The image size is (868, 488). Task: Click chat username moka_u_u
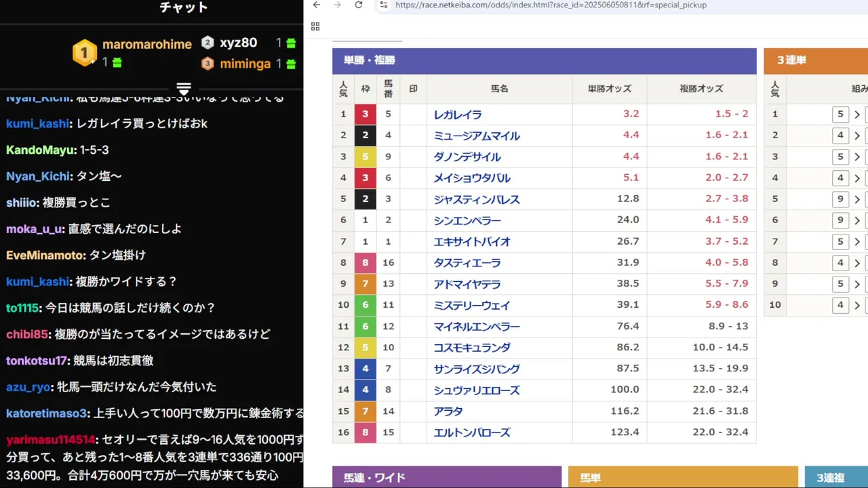[x=35, y=229]
